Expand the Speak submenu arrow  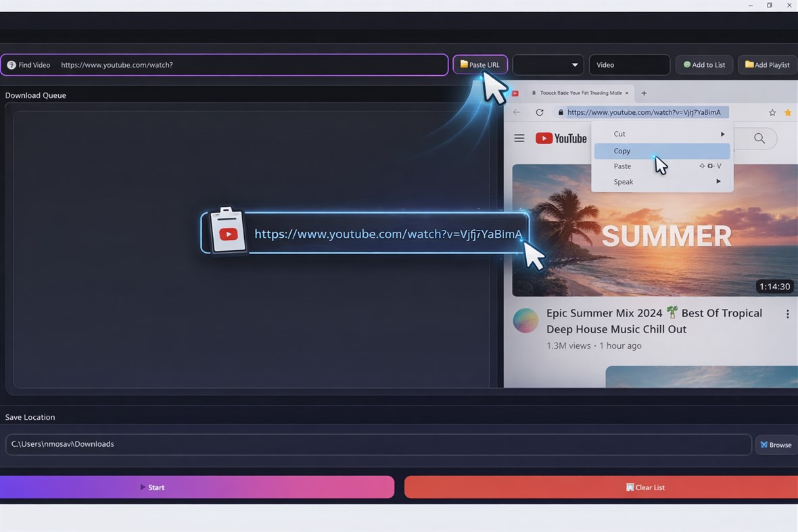718,181
